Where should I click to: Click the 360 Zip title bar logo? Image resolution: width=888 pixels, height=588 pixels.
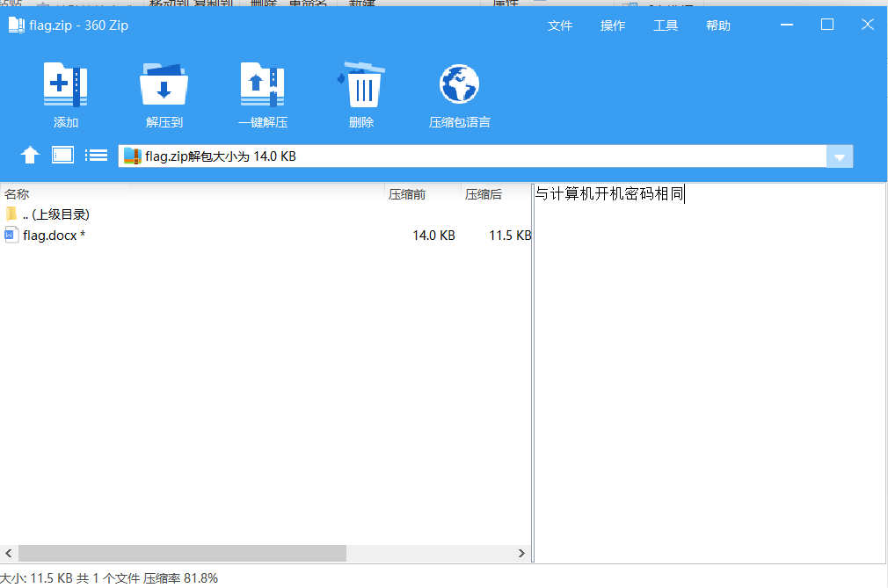coord(17,25)
